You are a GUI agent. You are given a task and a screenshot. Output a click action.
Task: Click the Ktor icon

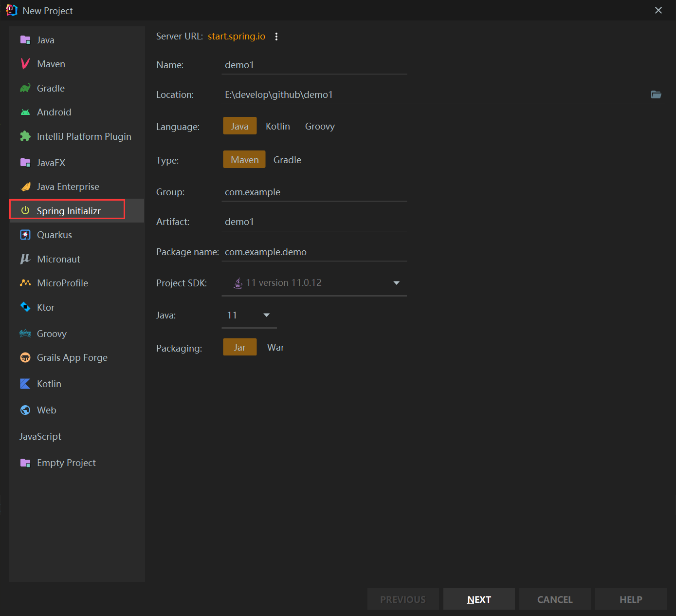25,307
